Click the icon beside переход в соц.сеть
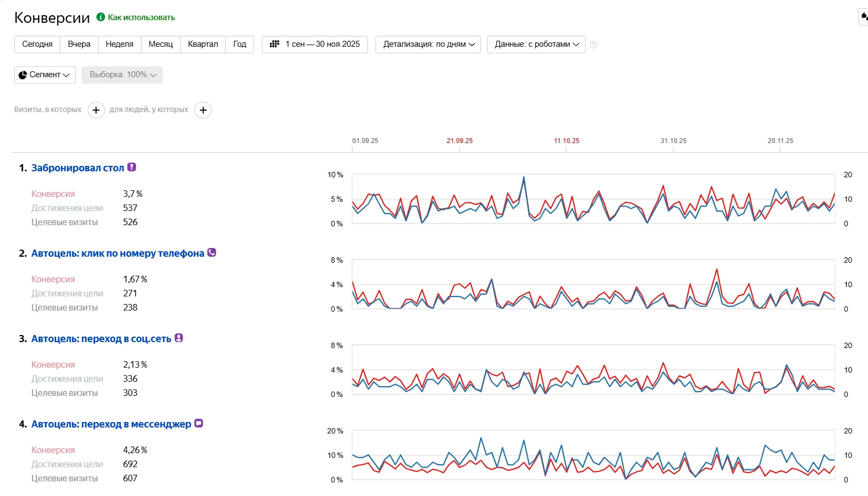 tap(178, 338)
